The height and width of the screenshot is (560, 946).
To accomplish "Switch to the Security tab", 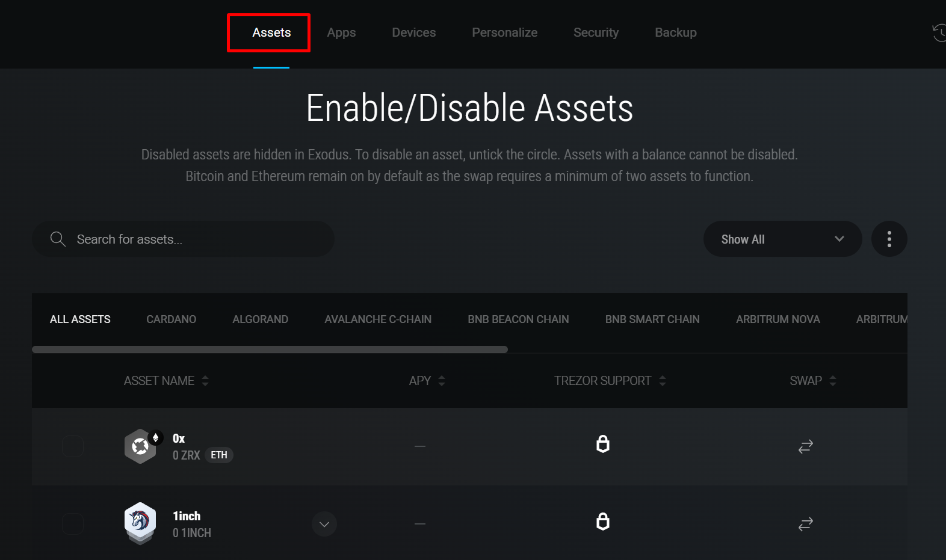I will [596, 32].
